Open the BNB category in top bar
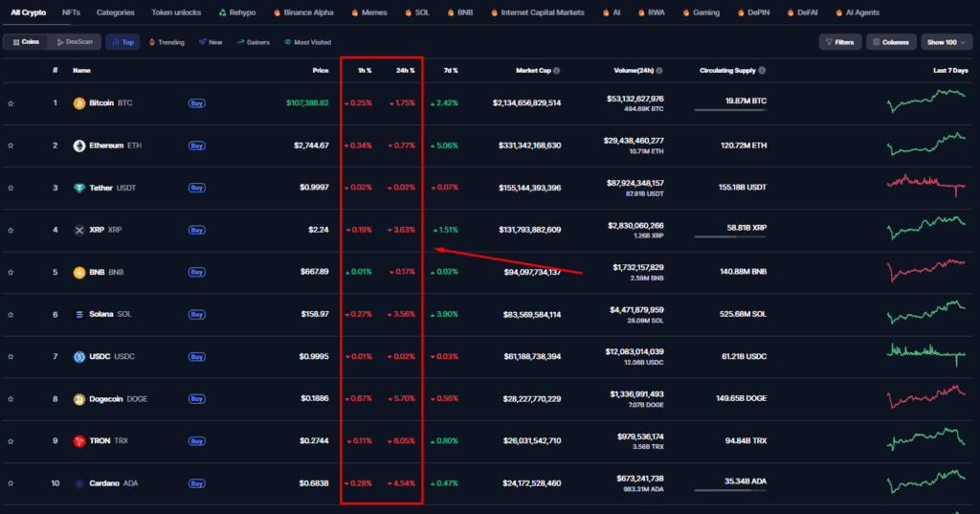This screenshot has width=980, height=514. pos(460,12)
